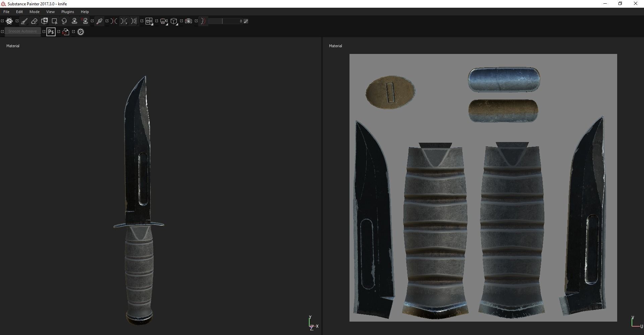The width and height of the screenshot is (644, 335).
Task: Open the Edit menu
Action: point(19,12)
